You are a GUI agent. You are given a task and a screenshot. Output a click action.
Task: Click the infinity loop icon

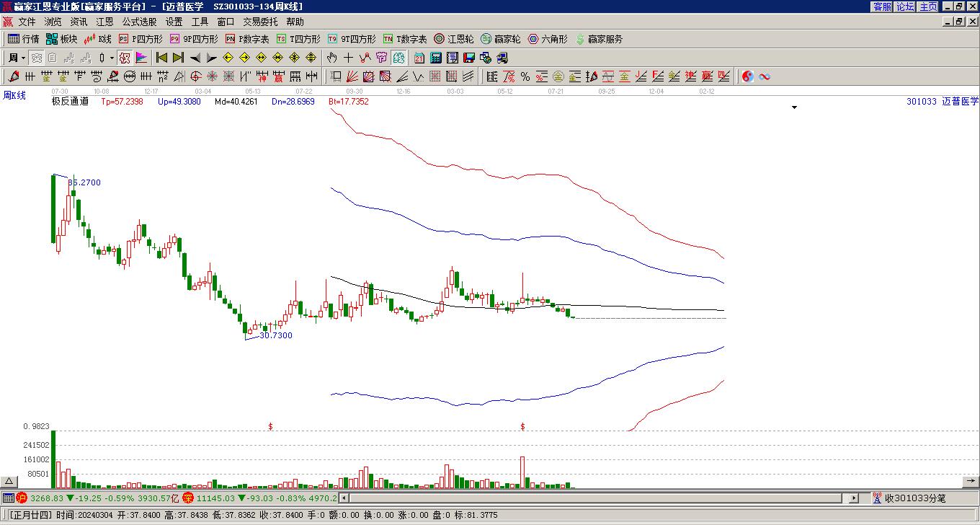coord(765,76)
